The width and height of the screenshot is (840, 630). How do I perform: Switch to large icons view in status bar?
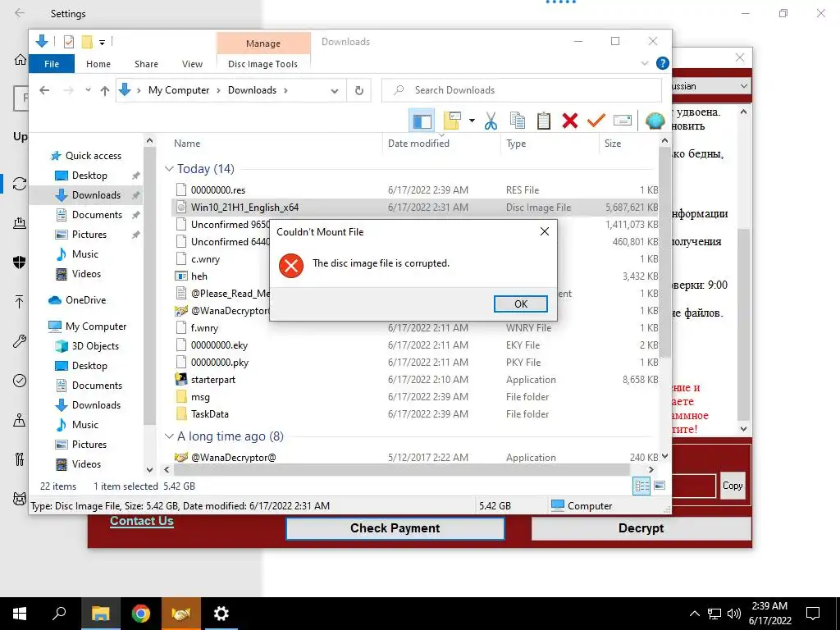[x=660, y=486]
